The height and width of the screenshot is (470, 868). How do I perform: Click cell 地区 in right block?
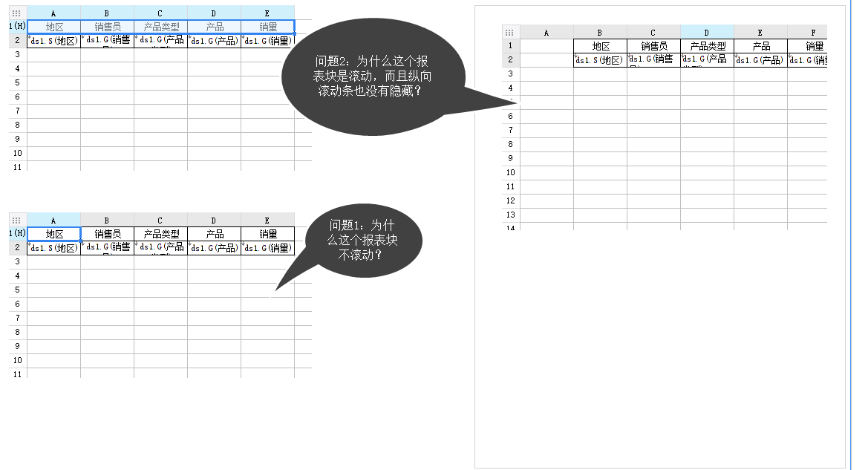coord(600,46)
